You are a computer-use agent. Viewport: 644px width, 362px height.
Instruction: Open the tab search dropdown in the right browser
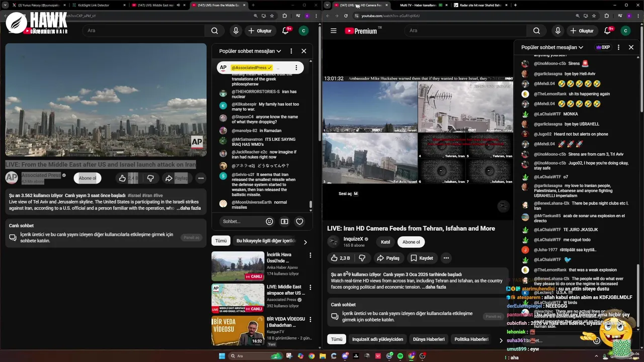[x=328, y=5]
